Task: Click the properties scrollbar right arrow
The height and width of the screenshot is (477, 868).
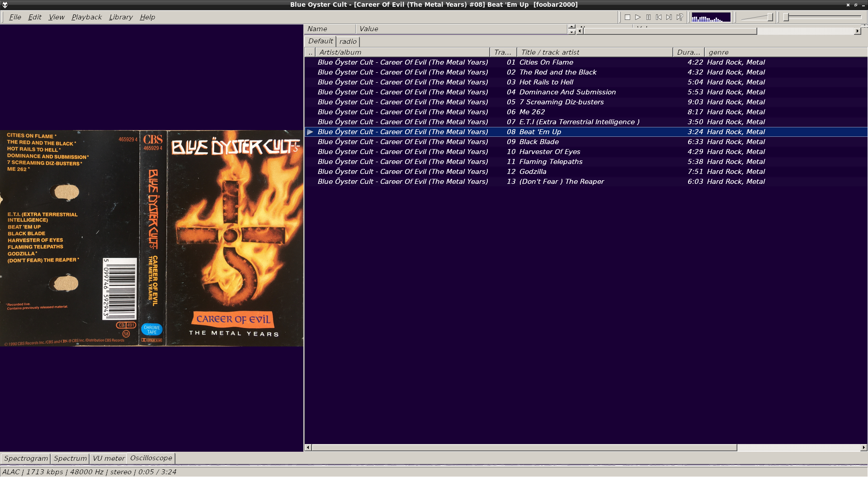Action: point(857,31)
